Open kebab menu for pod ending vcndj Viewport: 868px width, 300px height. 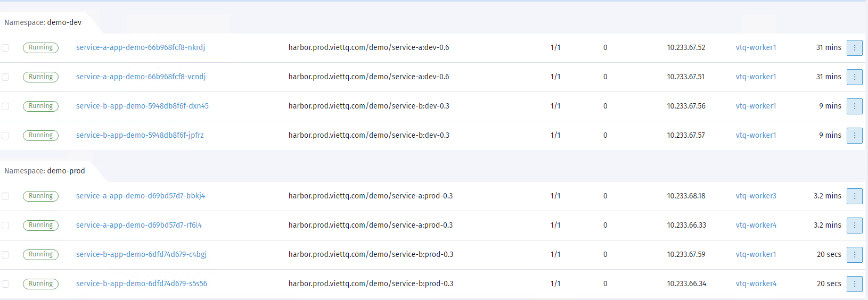(854, 77)
